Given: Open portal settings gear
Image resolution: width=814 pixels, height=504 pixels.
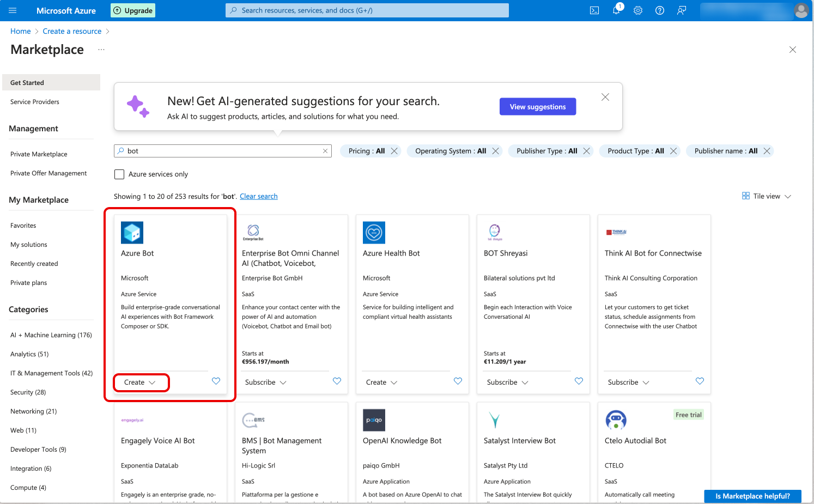Looking at the screenshot, I should 638,10.
